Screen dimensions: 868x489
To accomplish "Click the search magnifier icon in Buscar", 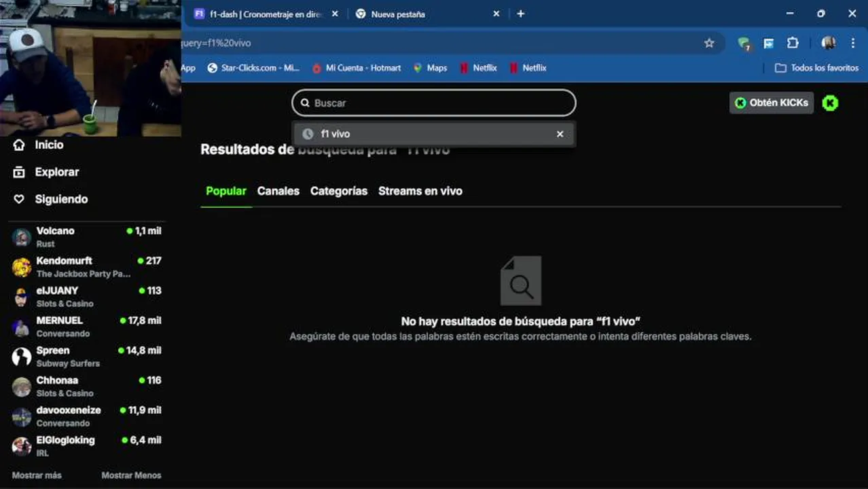I will 306,103.
